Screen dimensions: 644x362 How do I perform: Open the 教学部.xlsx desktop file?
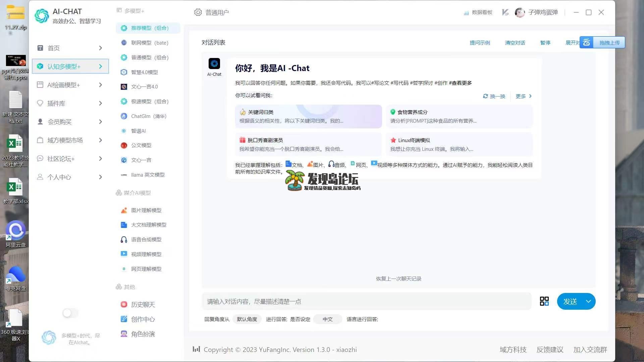[x=15, y=190]
